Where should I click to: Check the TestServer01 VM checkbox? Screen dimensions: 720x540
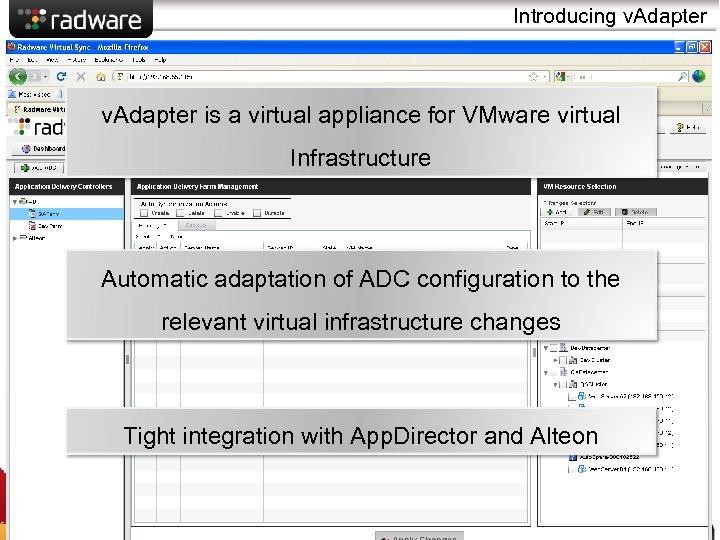(572, 469)
